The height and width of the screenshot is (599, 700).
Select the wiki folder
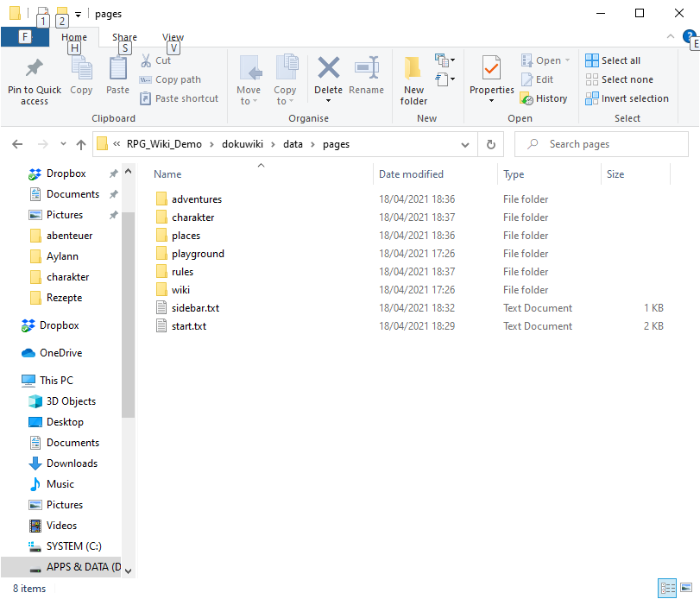180,290
